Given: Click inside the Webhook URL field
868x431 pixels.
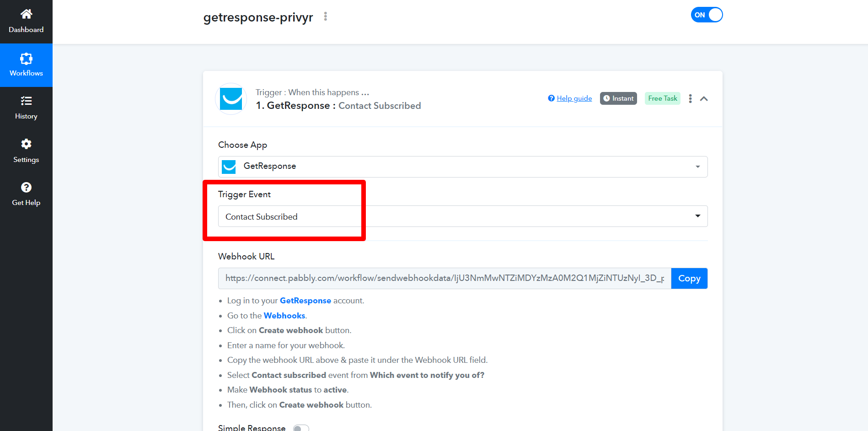Looking at the screenshot, I should 445,278.
